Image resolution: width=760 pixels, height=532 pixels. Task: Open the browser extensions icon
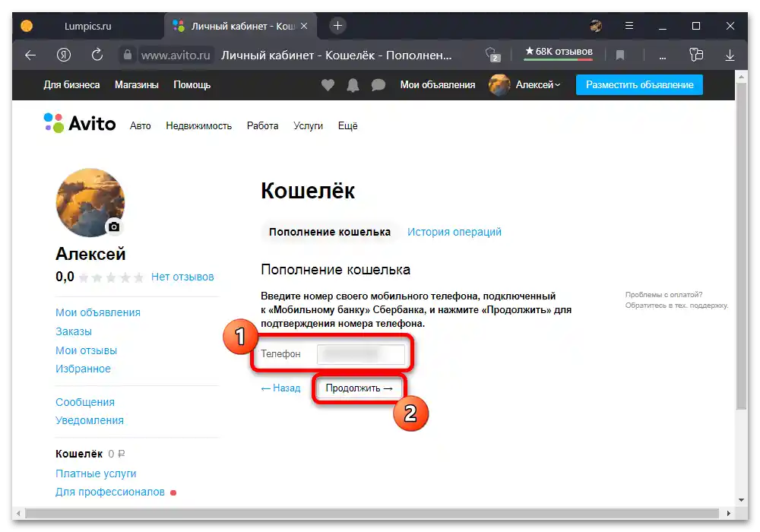pos(696,55)
